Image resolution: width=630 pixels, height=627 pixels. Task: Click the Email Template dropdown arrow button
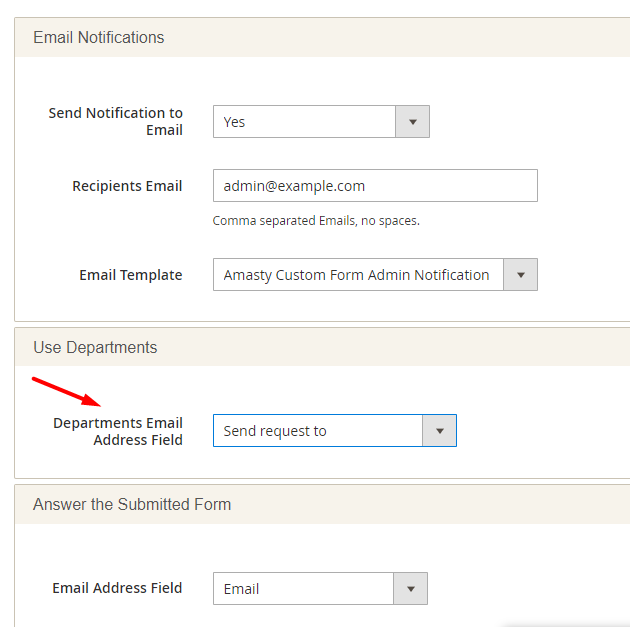pyautogui.click(x=520, y=275)
